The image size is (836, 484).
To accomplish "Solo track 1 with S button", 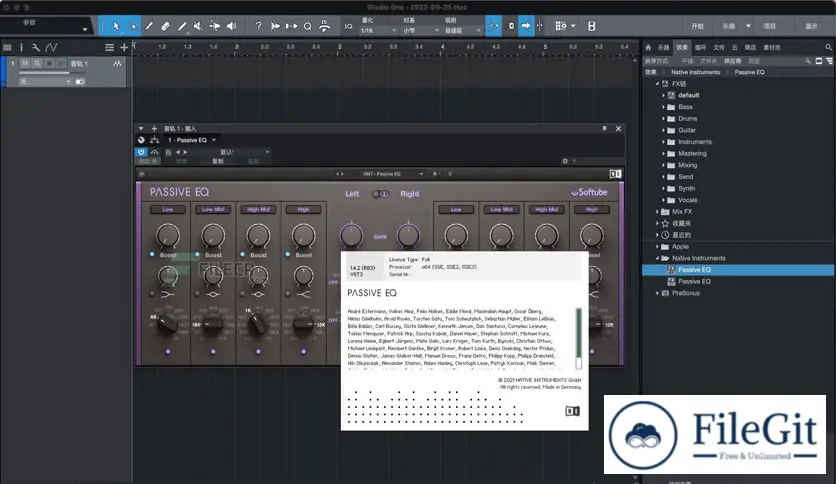I will click(37, 63).
